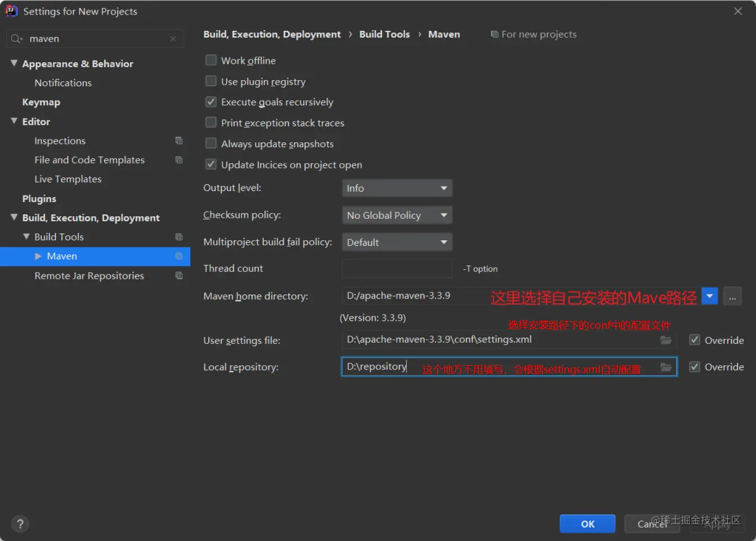Collapse the Editor tree node
Screen dimensions: 756x541
14,121
